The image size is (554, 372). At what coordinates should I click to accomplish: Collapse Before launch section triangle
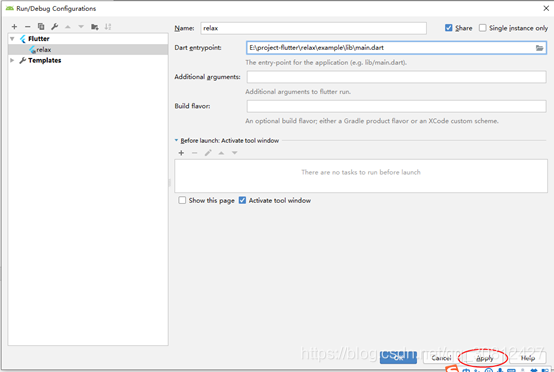[176, 140]
